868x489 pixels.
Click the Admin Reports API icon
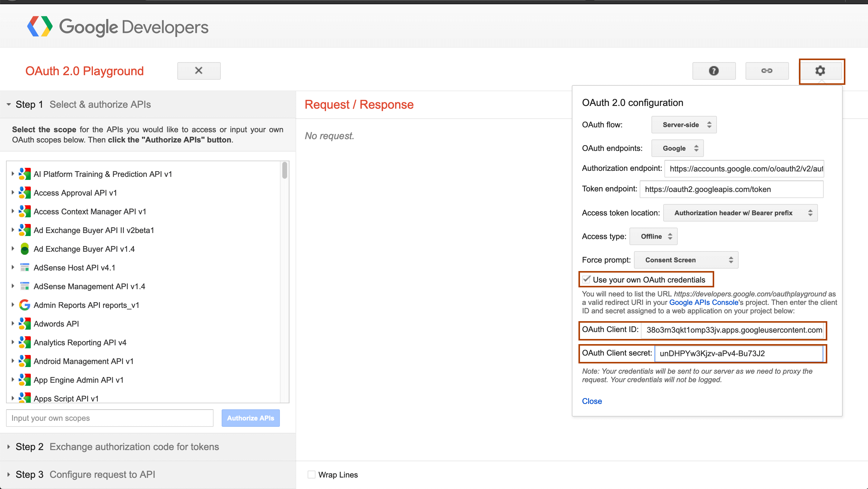tap(25, 305)
